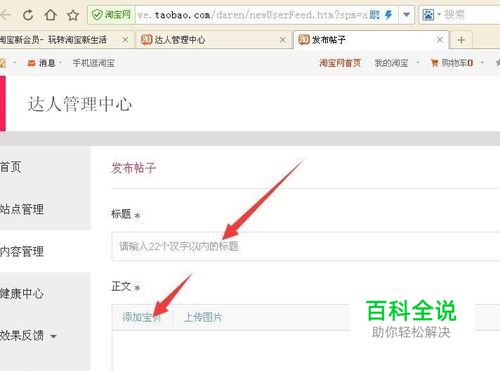The height and width of the screenshot is (371, 500).
Task: Go to the browser home icon
Action: pos(50,15)
